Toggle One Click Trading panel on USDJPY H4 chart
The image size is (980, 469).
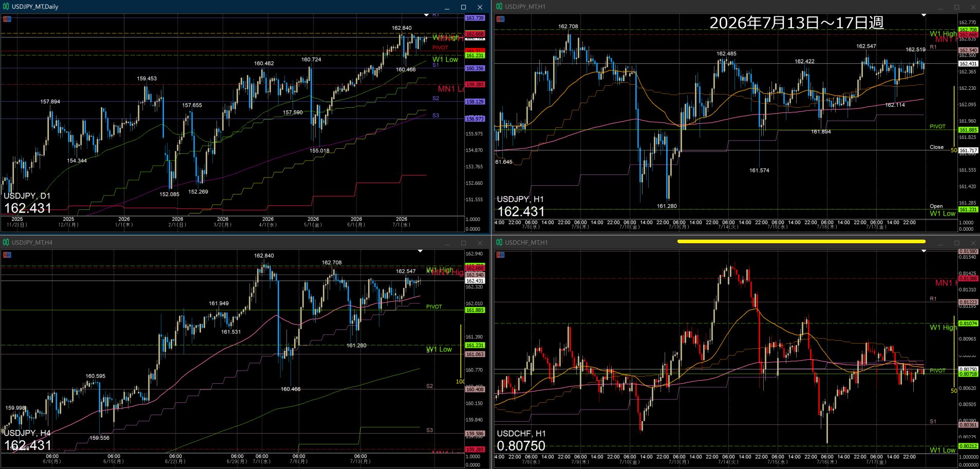[x=7, y=255]
